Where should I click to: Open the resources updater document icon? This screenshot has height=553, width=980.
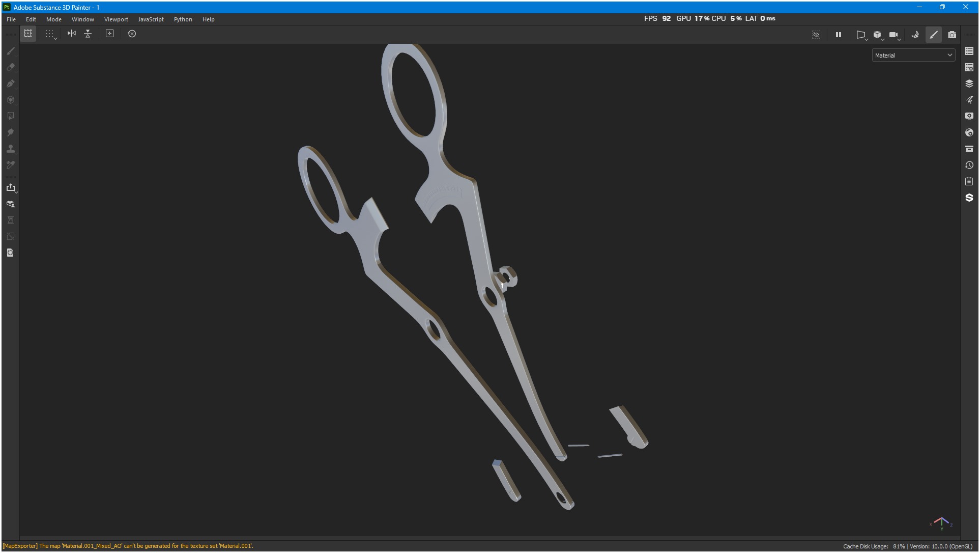click(11, 253)
